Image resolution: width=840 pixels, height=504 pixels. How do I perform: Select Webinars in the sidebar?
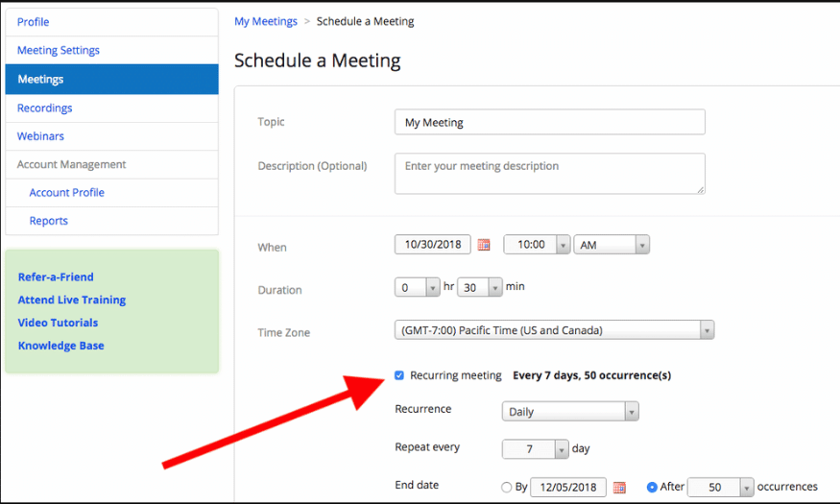[40, 136]
